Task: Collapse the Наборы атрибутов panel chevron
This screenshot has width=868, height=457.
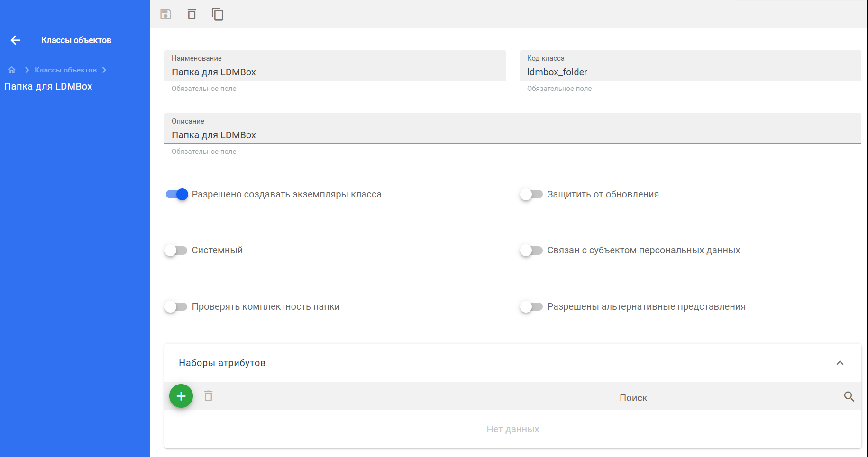Action: coord(840,363)
